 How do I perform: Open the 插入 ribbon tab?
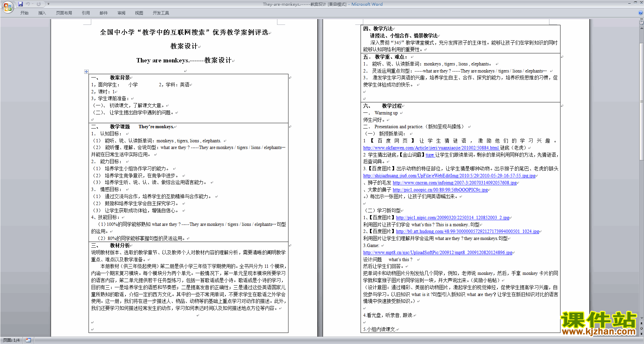click(42, 13)
